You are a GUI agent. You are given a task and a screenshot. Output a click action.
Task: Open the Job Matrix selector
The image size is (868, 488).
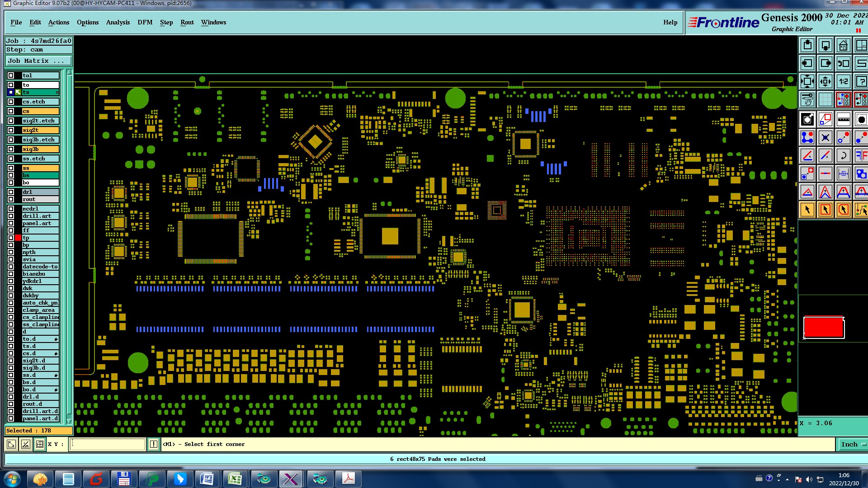38,61
